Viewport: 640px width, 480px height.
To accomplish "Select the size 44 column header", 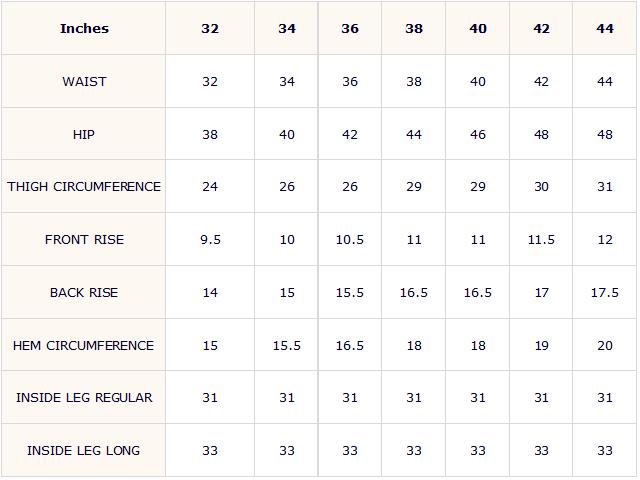I will [605, 29].
